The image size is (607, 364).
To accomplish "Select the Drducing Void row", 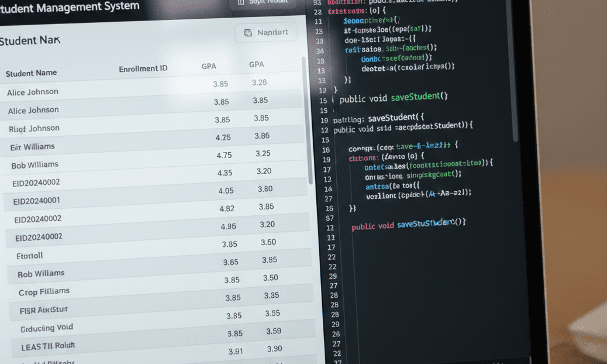I will (x=47, y=328).
